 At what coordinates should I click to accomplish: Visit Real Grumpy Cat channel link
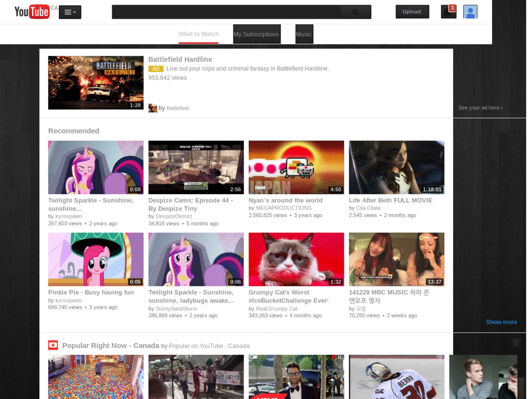pyautogui.click(x=276, y=309)
